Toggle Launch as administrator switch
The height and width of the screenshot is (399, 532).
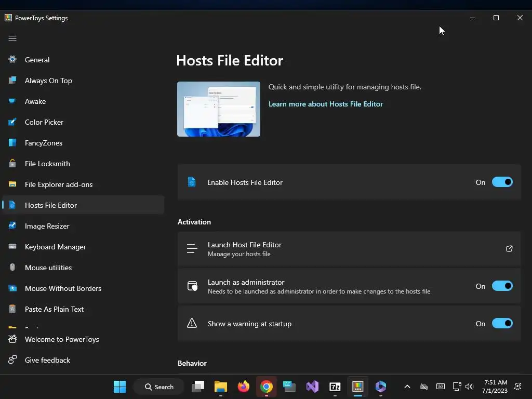coord(502,286)
